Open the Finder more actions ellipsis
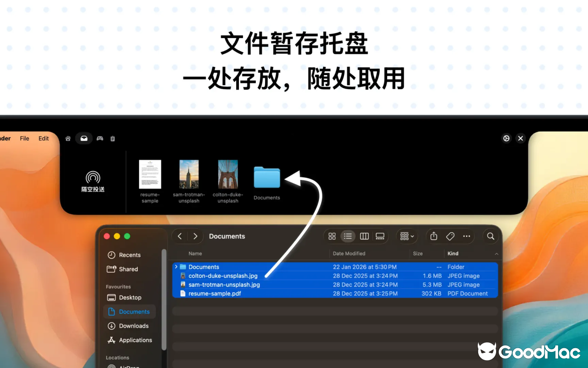The image size is (588, 368). [467, 236]
